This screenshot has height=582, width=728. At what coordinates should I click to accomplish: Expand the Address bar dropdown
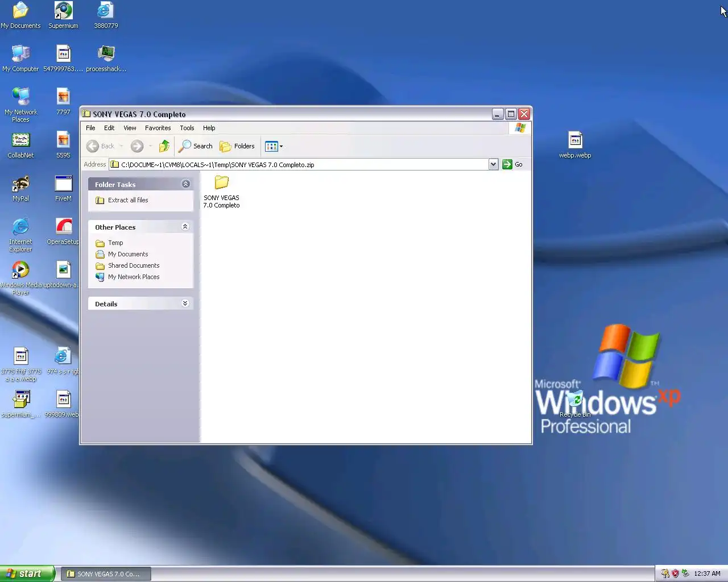click(493, 164)
